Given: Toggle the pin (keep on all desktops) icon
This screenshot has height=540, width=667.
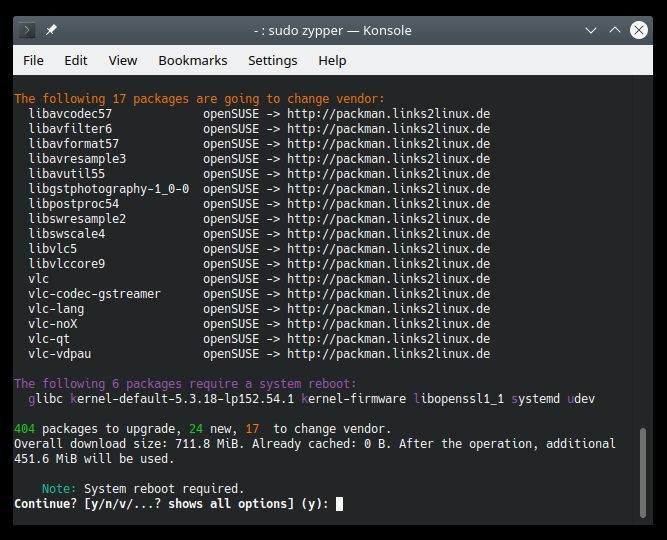Looking at the screenshot, I should pyautogui.click(x=51, y=30).
